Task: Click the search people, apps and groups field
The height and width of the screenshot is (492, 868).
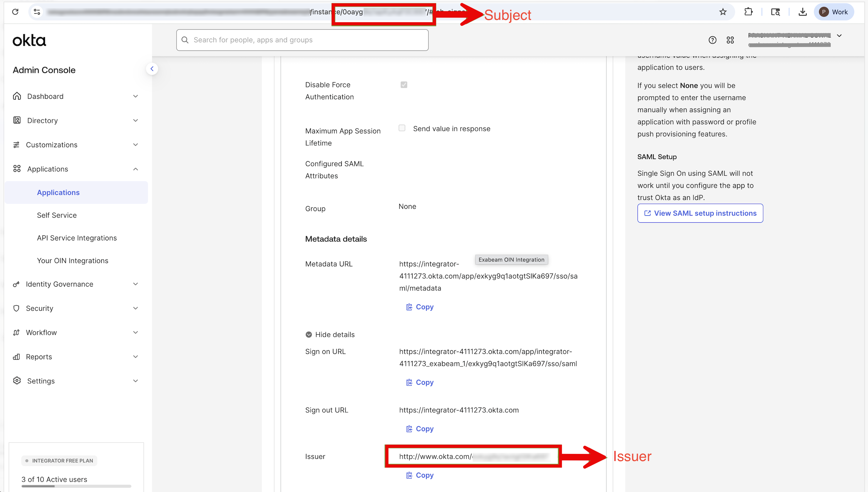Action: coord(302,40)
